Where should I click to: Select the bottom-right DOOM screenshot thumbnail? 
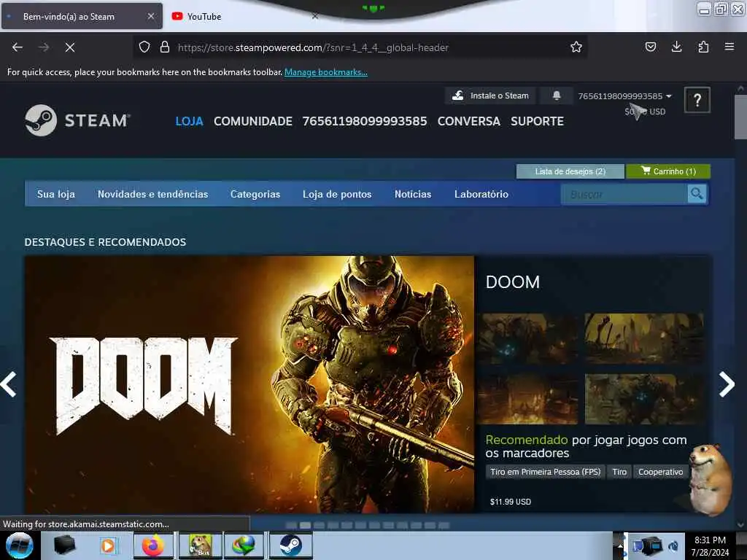644,399
